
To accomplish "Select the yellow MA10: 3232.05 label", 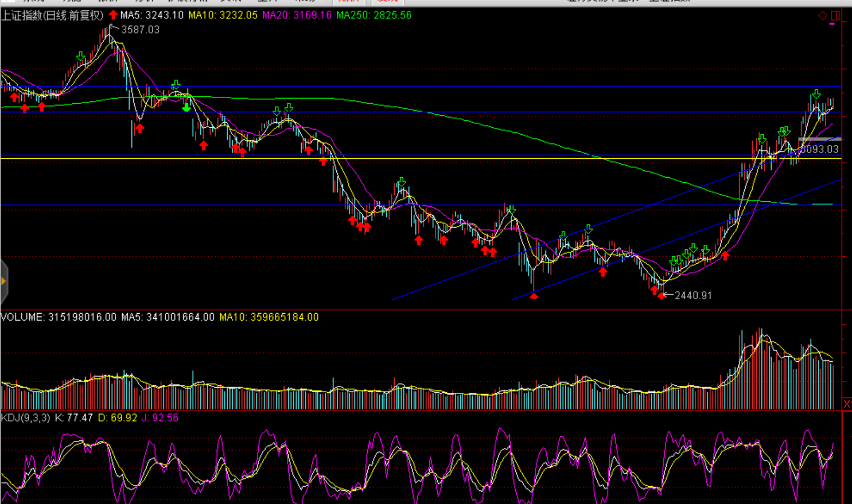I will (x=223, y=15).
